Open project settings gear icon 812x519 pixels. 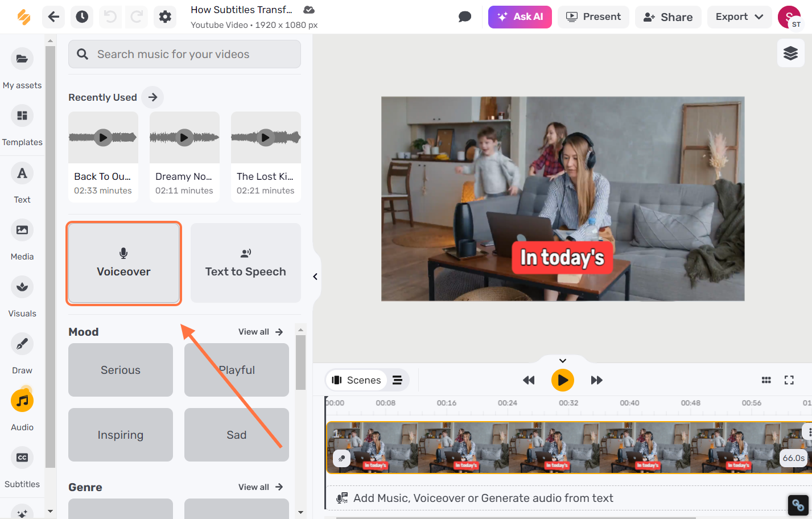pos(165,17)
